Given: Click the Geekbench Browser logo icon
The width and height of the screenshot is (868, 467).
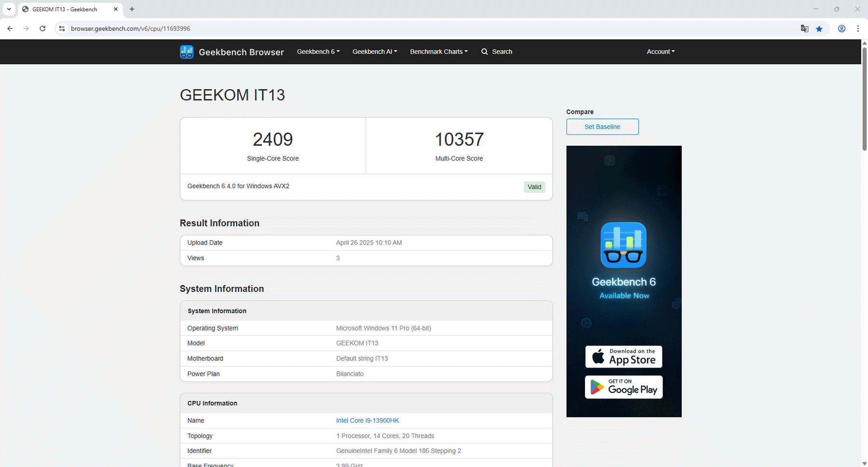Looking at the screenshot, I should pyautogui.click(x=187, y=52).
